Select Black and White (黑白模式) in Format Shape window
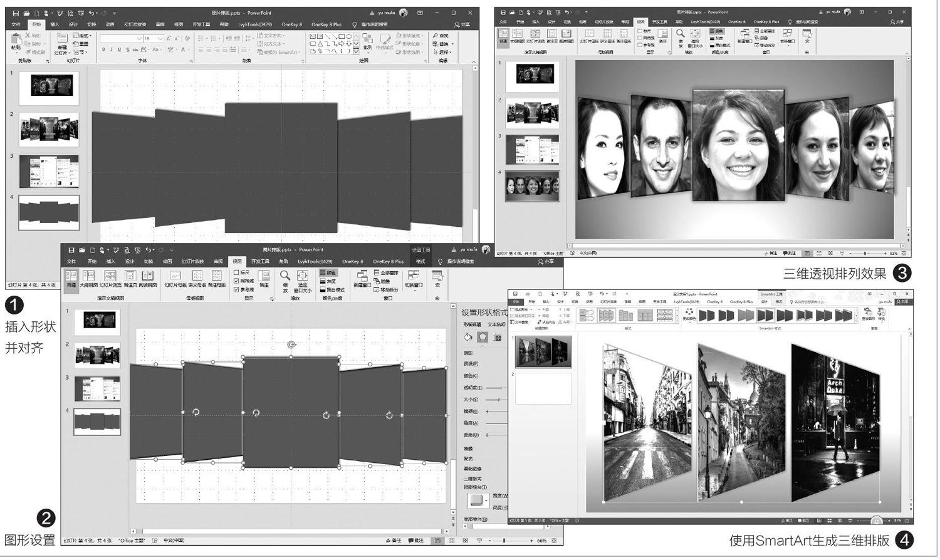940x560 pixels. pos(333,289)
